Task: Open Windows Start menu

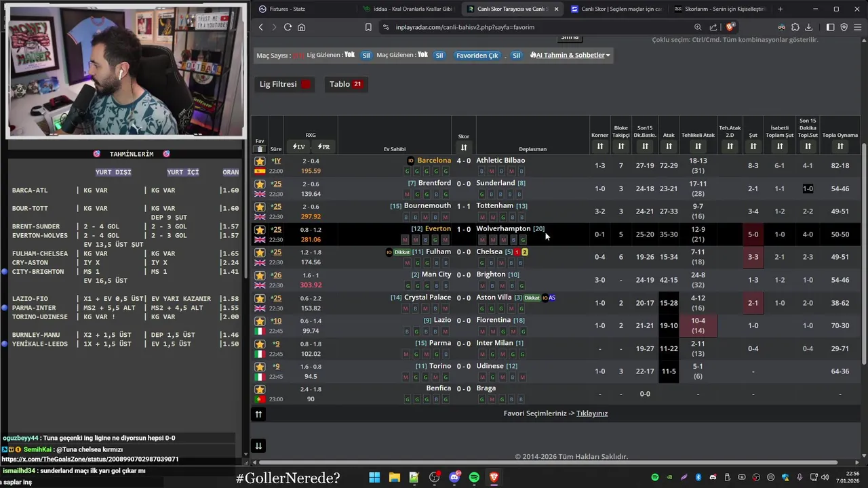Action: click(374, 477)
